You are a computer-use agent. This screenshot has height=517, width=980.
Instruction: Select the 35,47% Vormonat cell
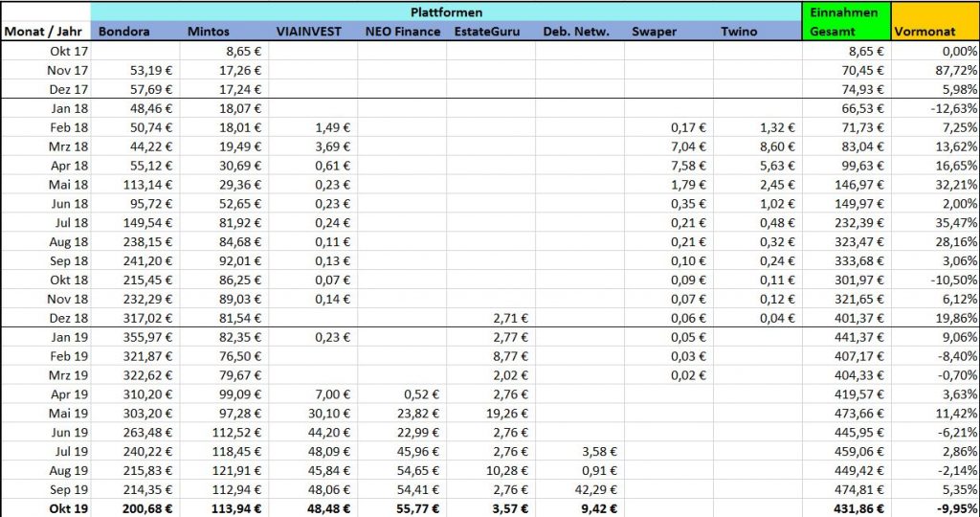pos(936,222)
